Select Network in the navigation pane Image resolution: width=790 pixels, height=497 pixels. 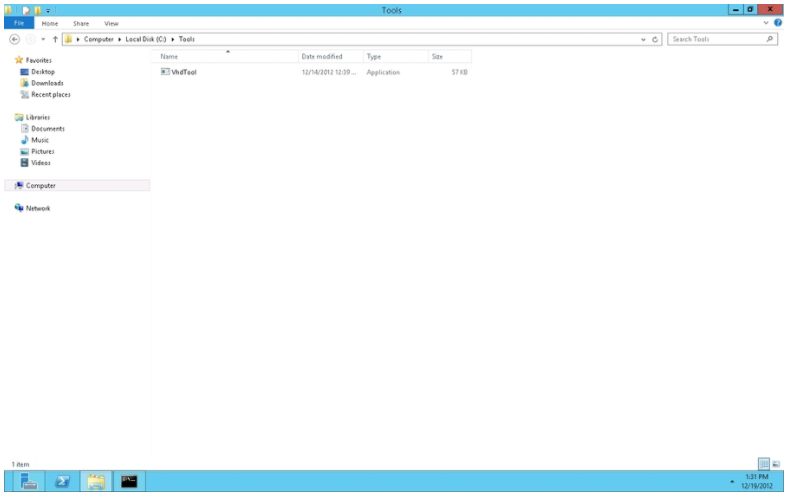tap(38, 208)
